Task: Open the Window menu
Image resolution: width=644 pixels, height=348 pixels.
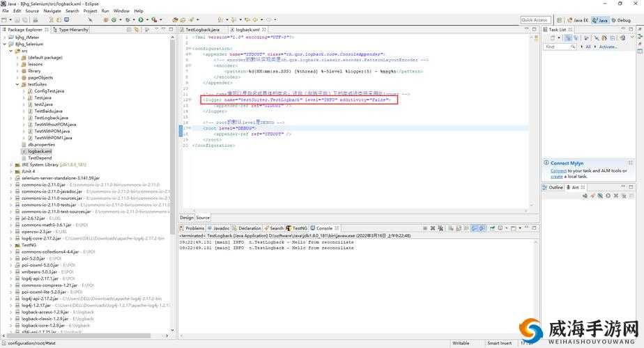Action: 121,11
